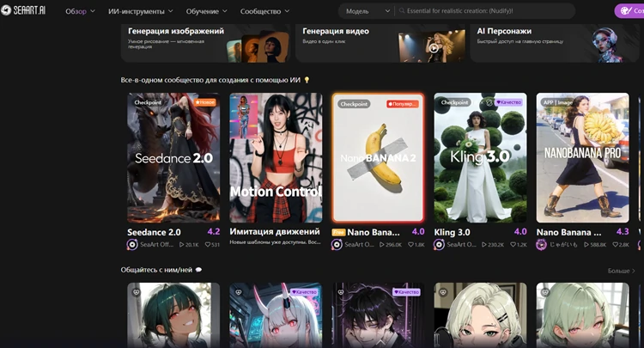Click the 4.2 rating of Seedance 2.0
The image size is (644, 348).
pyautogui.click(x=214, y=232)
